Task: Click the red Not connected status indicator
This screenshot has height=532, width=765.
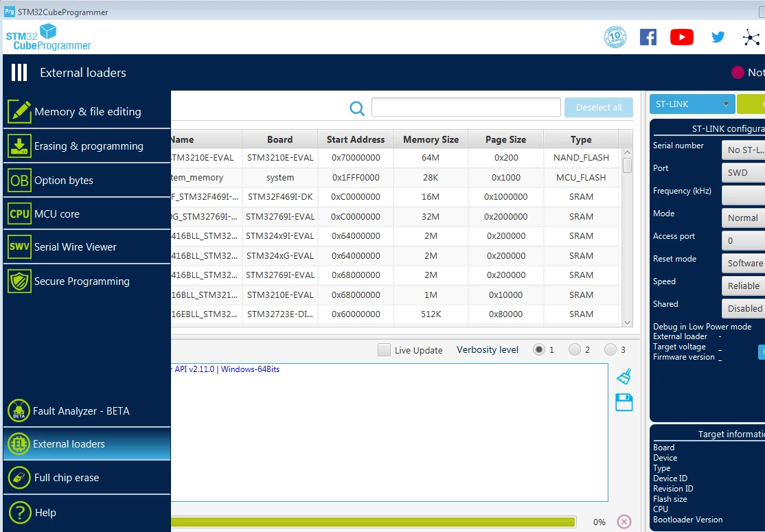Action: coord(738,73)
